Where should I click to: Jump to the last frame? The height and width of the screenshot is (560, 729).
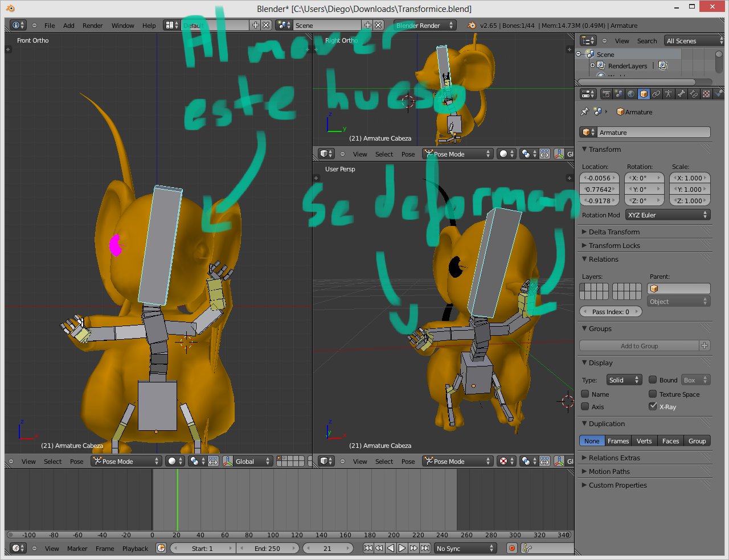tap(425, 548)
